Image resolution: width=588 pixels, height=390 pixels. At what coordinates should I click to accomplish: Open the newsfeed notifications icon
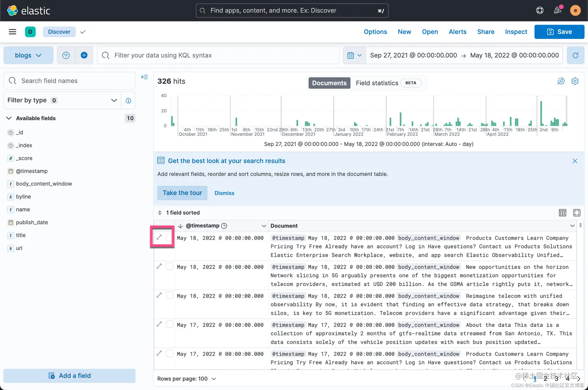558,11
